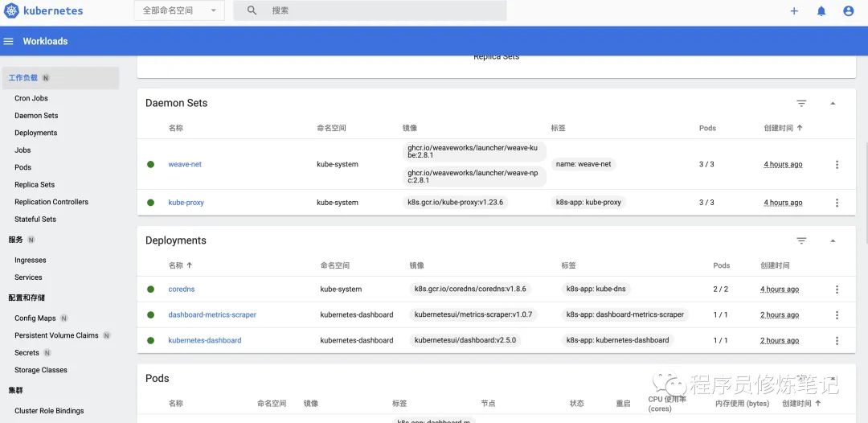Open the weave-net daemon set link

[x=185, y=164]
